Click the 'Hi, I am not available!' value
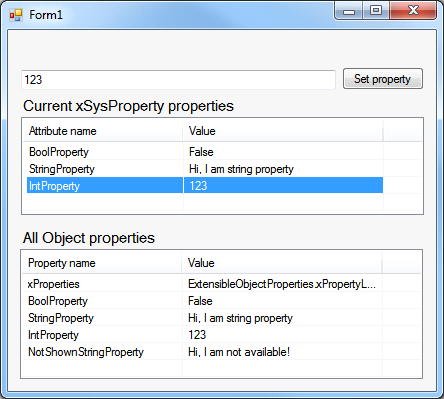 point(239,352)
